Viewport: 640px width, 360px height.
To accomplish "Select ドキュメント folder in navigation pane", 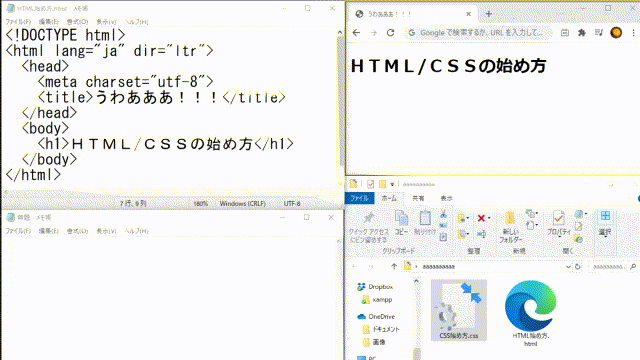I will [x=381, y=329].
